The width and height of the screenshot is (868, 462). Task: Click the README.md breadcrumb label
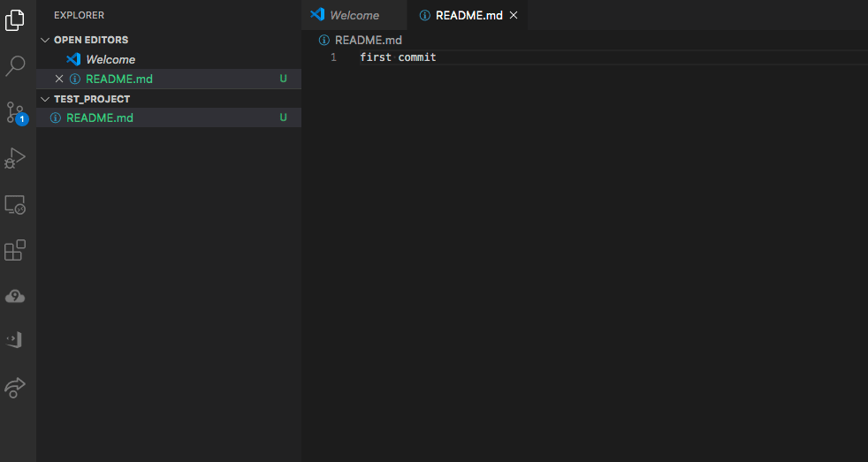(368, 40)
